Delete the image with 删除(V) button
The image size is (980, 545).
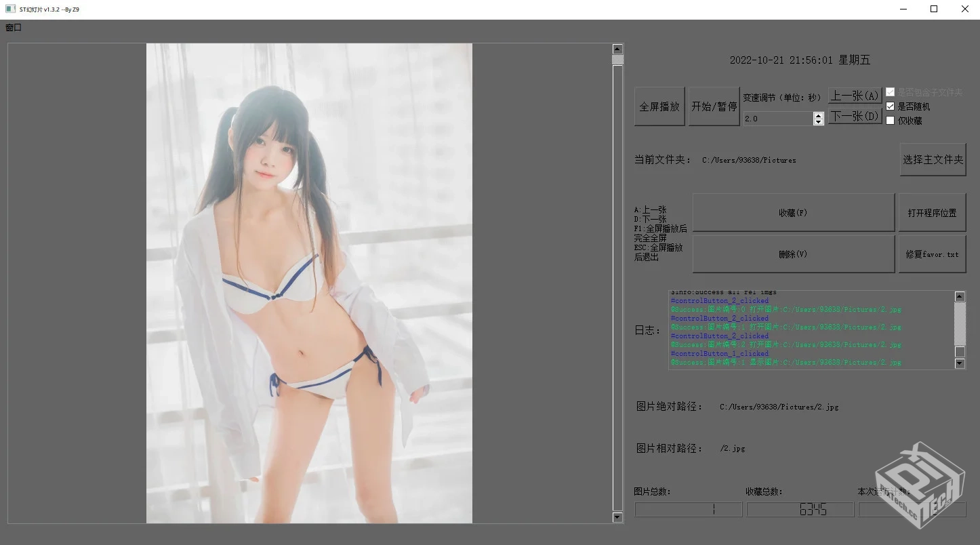[x=793, y=254]
